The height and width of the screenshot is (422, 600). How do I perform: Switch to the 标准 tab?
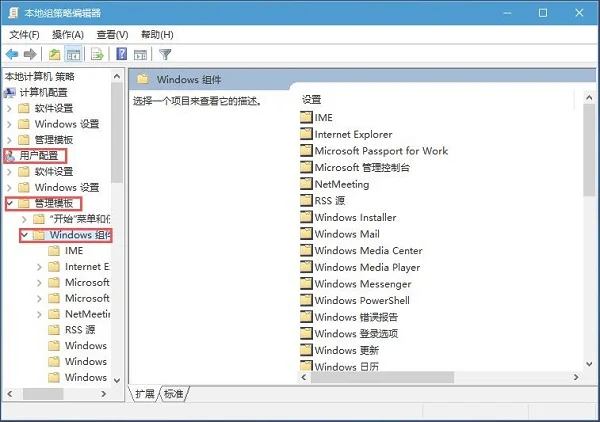(x=174, y=394)
